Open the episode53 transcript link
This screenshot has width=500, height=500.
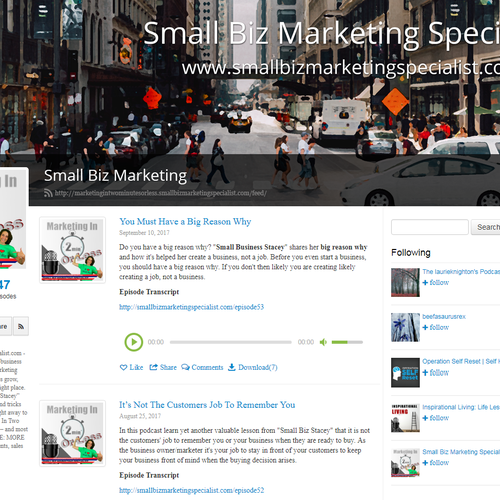tap(192, 307)
